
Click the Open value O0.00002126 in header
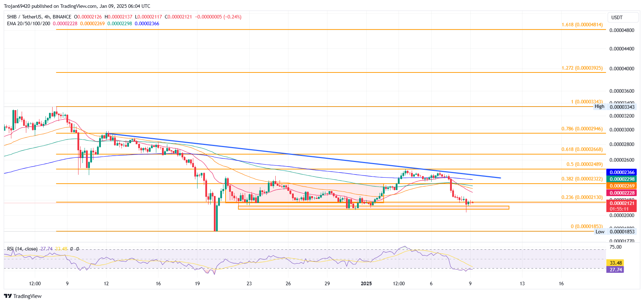tap(88, 17)
